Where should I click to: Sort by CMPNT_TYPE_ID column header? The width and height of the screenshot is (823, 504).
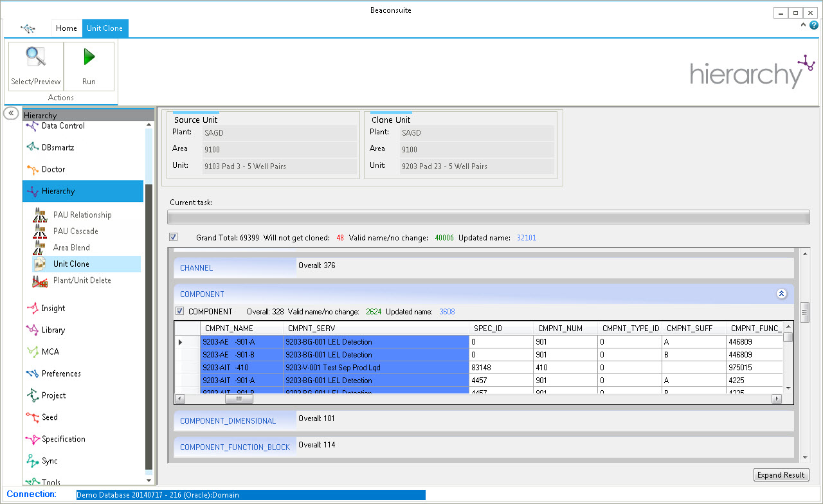pyautogui.click(x=630, y=328)
